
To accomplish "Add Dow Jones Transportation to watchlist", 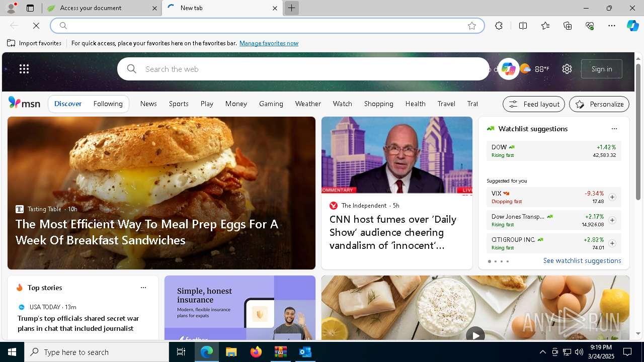I will pos(612,220).
